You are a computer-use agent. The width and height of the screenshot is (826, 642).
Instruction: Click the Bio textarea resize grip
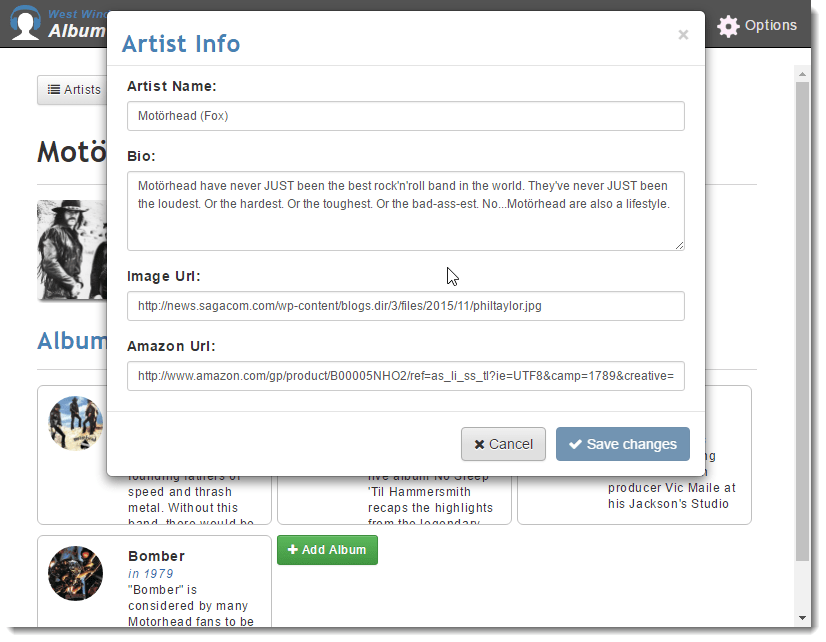[x=679, y=245]
